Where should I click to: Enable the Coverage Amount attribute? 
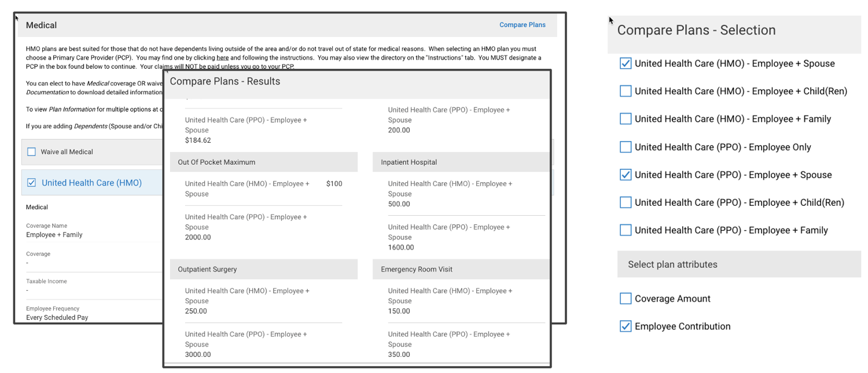(626, 298)
